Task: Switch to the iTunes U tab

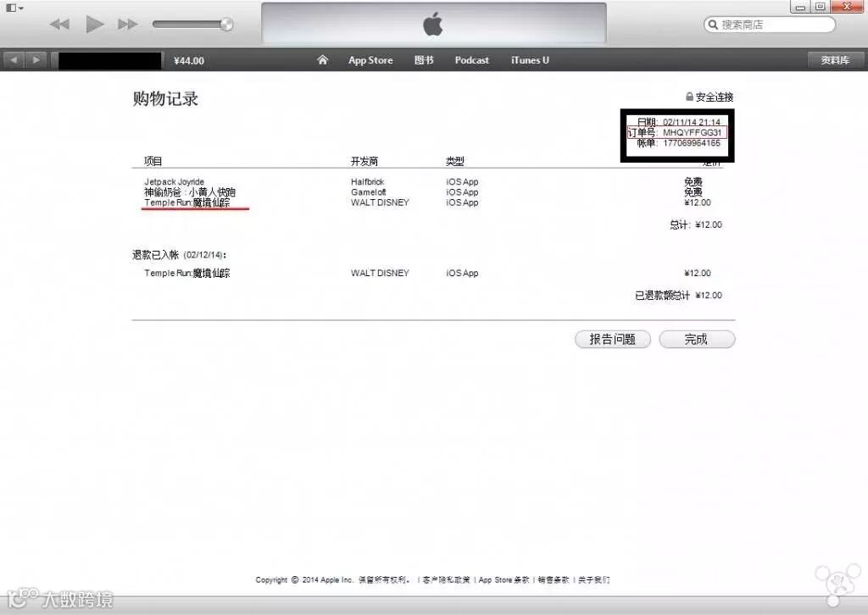Action: [x=530, y=60]
